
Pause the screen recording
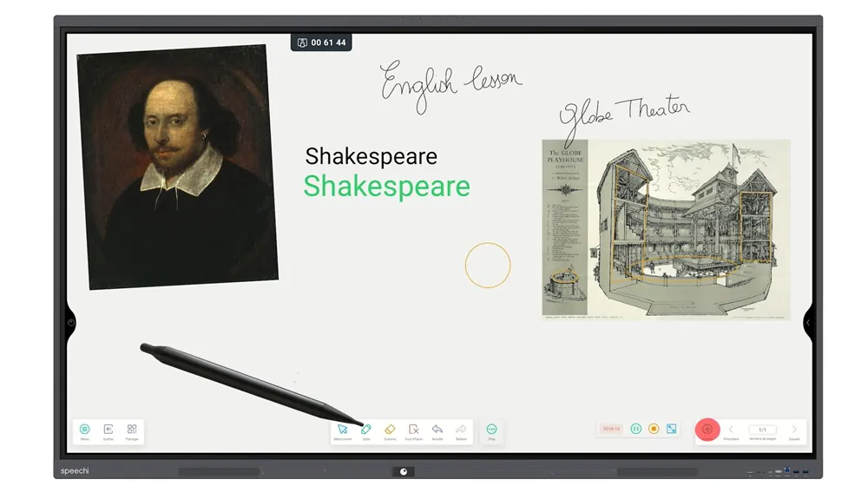(x=635, y=429)
